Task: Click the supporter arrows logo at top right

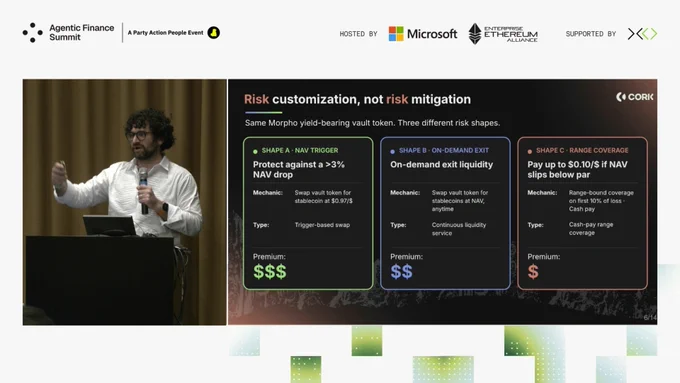Action: pos(642,33)
